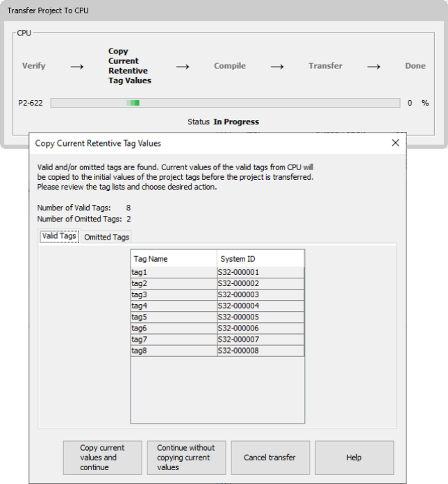Click the Cancel transfer button

pos(269,458)
